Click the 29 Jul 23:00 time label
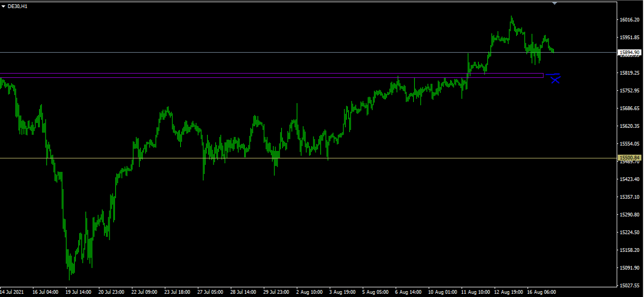Viewport: 644px width, 297px height. (x=277, y=293)
